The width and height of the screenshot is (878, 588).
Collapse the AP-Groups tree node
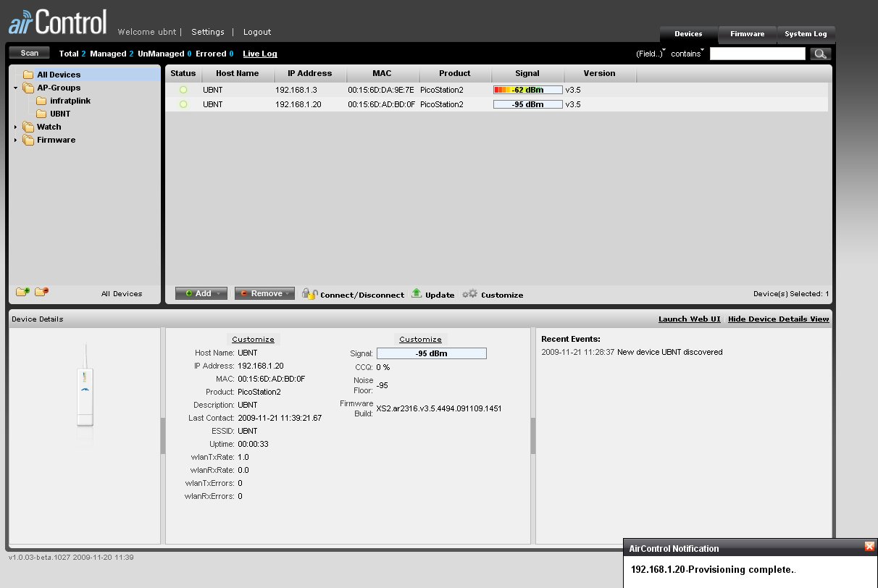point(16,88)
